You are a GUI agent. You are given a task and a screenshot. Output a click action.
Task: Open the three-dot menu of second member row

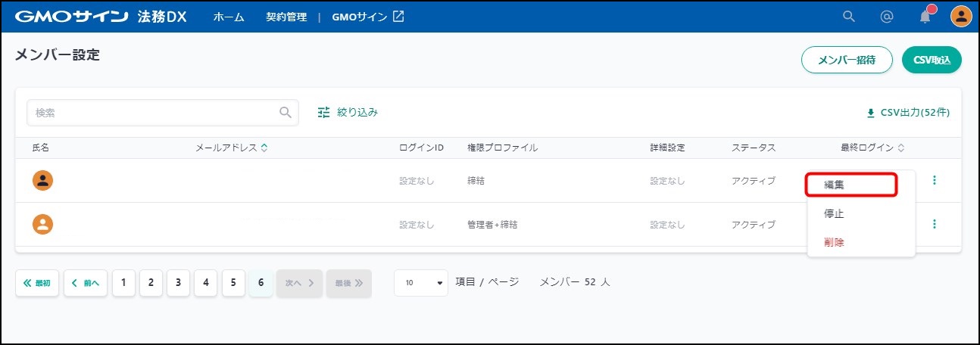[x=934, y=224]
